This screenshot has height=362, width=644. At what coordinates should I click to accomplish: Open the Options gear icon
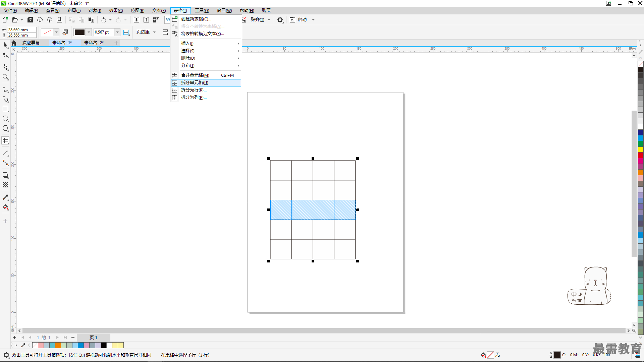280,20
